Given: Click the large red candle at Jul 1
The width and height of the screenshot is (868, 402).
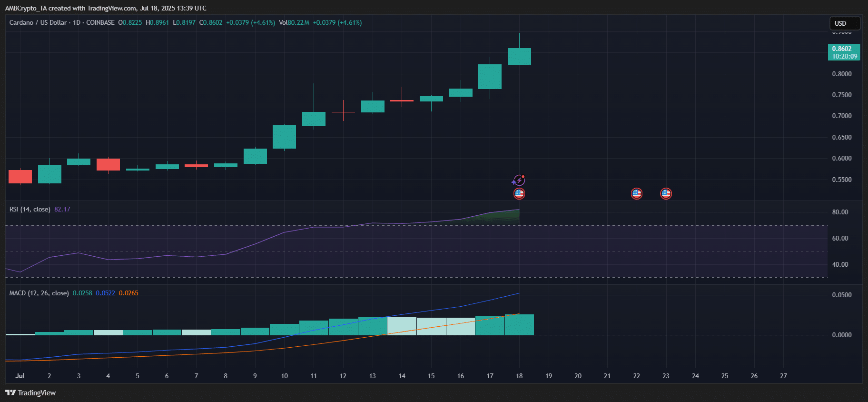Looking at the screenshot, I should (20, 176).
